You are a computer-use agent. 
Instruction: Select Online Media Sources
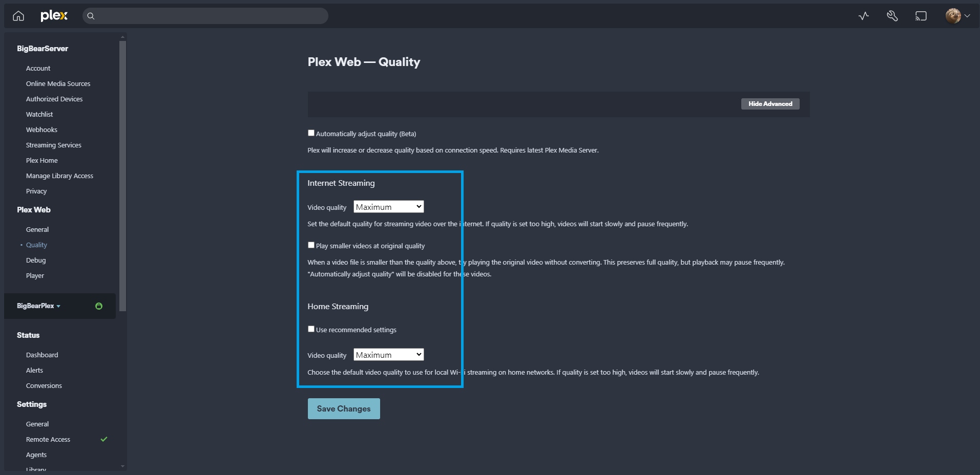[58, 83]
